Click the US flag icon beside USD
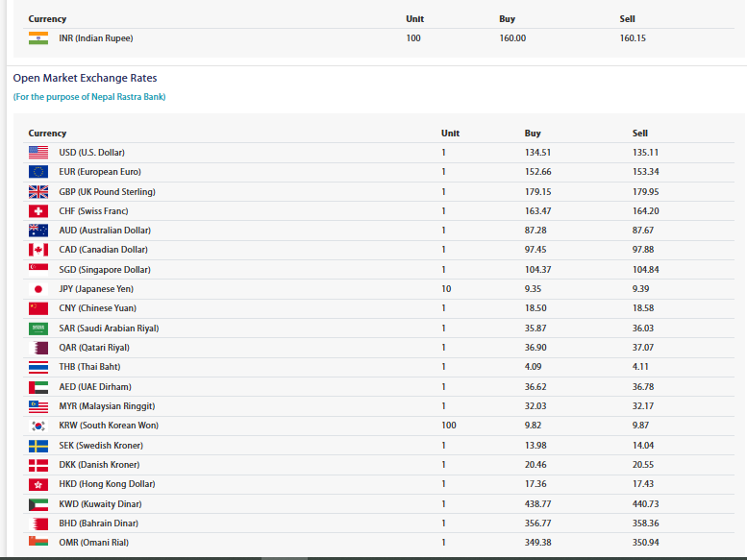Screen dimensions: 747x560 tap(38, 153)
